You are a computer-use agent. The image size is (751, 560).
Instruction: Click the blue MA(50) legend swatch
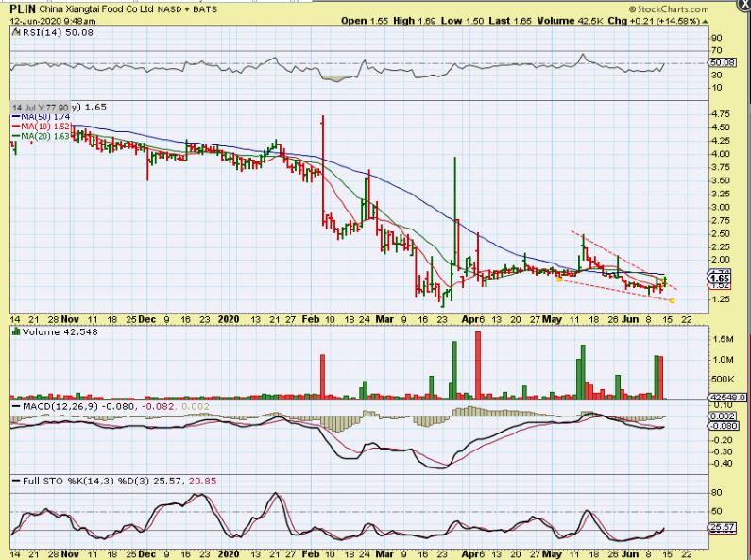pyautogui.click(x=16, y=117)
